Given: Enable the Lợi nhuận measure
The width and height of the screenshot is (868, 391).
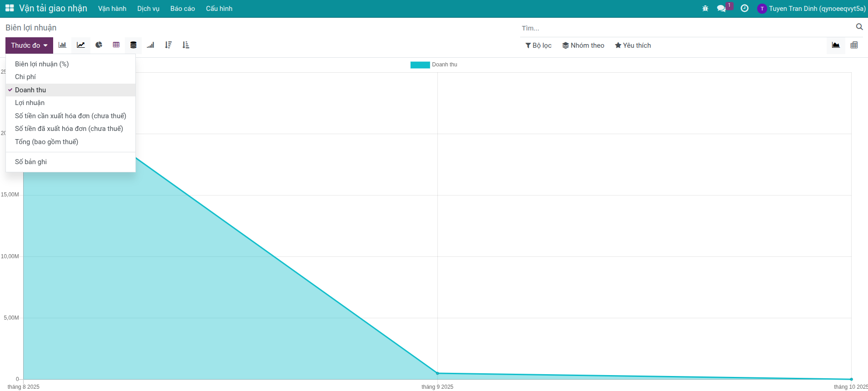Looking at the screenshot, I should pos(30,103).
